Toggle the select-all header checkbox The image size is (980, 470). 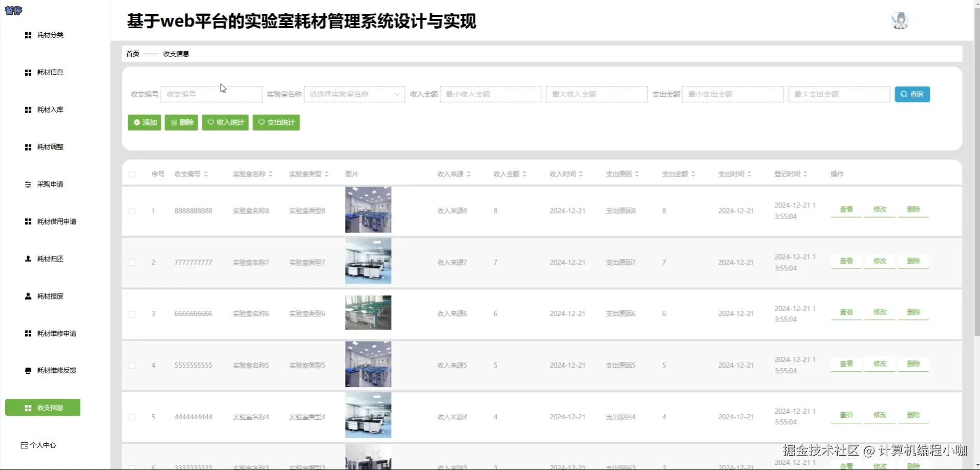coord(132,175)
